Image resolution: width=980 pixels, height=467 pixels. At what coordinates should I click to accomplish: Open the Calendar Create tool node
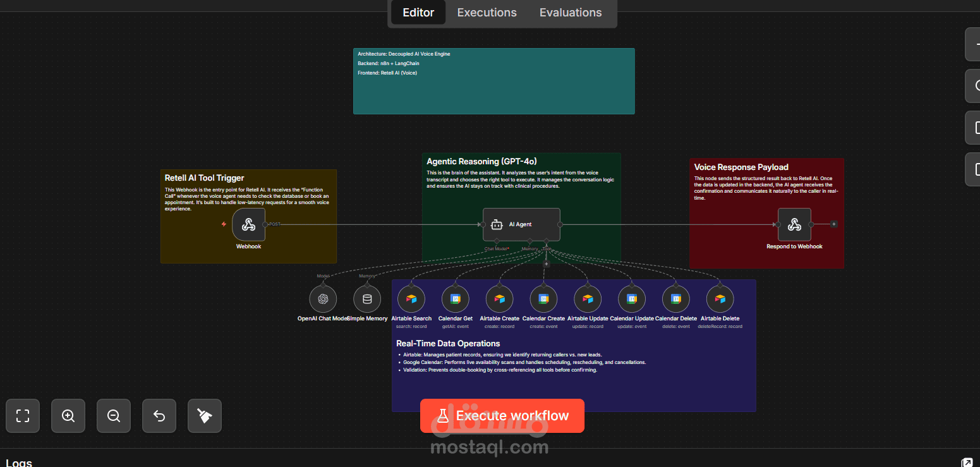(543, 299)
